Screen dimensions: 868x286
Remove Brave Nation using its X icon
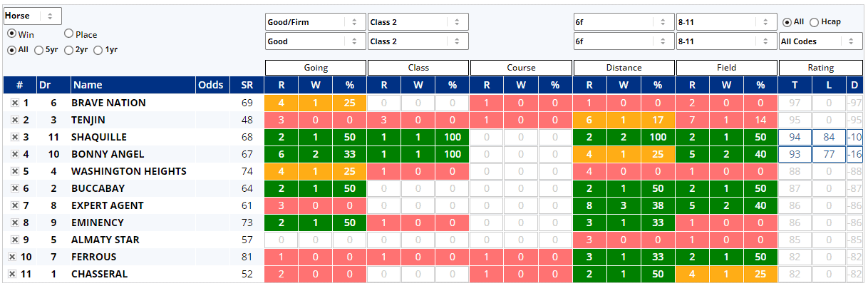click(x=14, y=103)
